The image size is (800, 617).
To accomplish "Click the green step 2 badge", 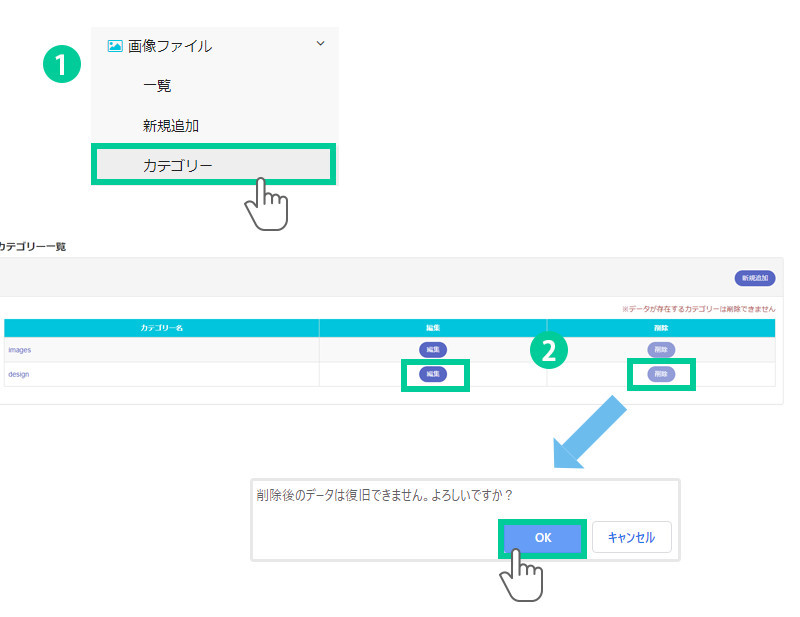I will point(548,349).
